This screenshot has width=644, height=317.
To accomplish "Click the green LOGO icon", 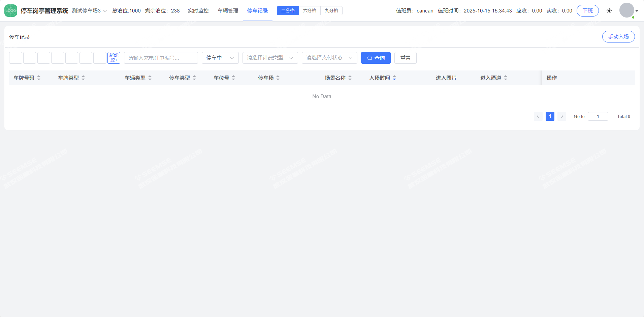I will (11, 11).
